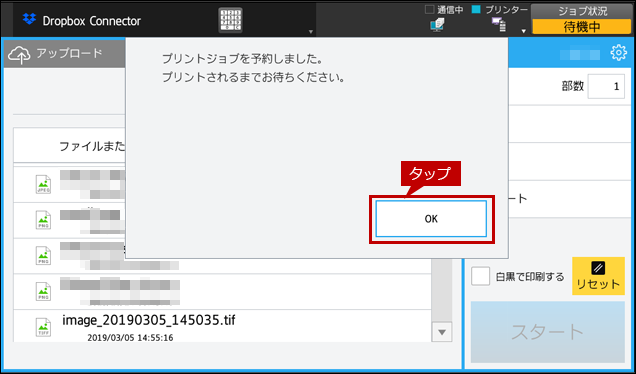Open the アップロード upload tab

(x=64, y=53)
